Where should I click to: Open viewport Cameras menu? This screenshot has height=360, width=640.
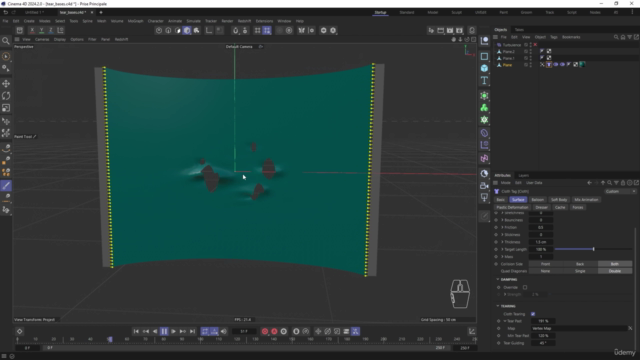click(x=42, y=40)
